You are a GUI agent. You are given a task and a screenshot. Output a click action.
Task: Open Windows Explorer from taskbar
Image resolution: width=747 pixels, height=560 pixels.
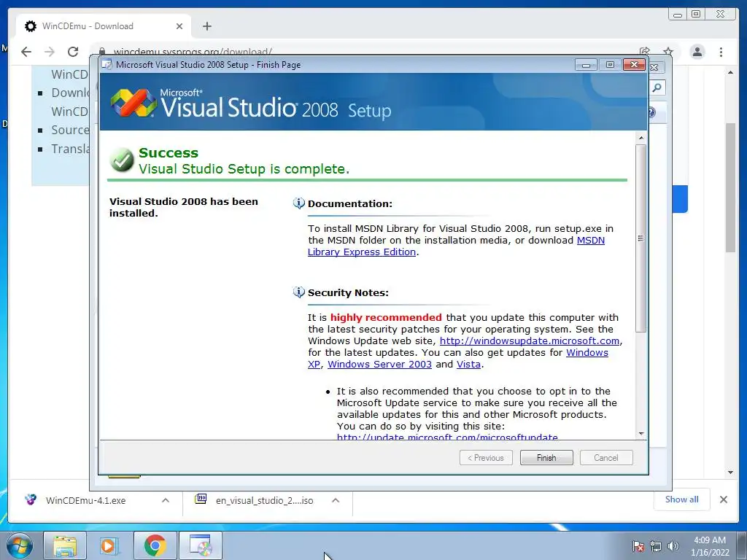(65, 545)
